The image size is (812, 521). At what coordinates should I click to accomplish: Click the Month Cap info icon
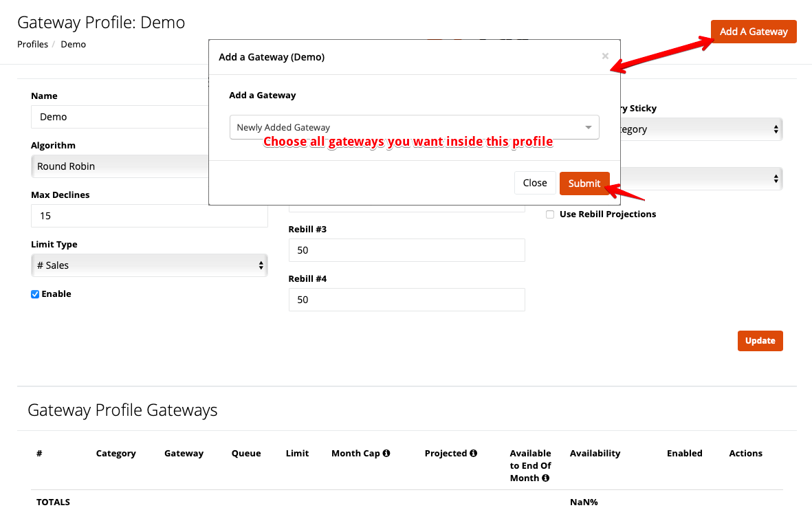coord(386,454)
